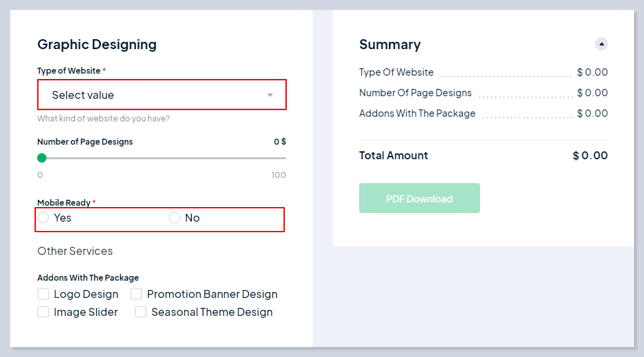Select the No radio button

click(x=175, y=218)
